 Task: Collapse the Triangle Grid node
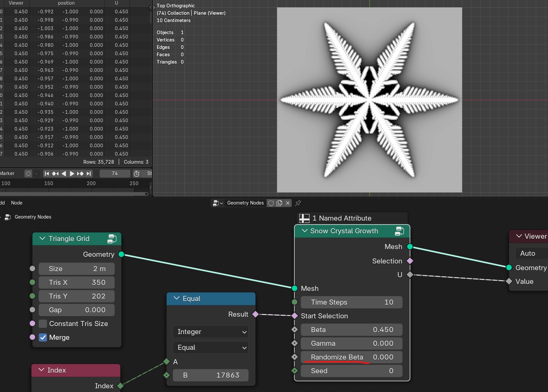pos(42,238)
